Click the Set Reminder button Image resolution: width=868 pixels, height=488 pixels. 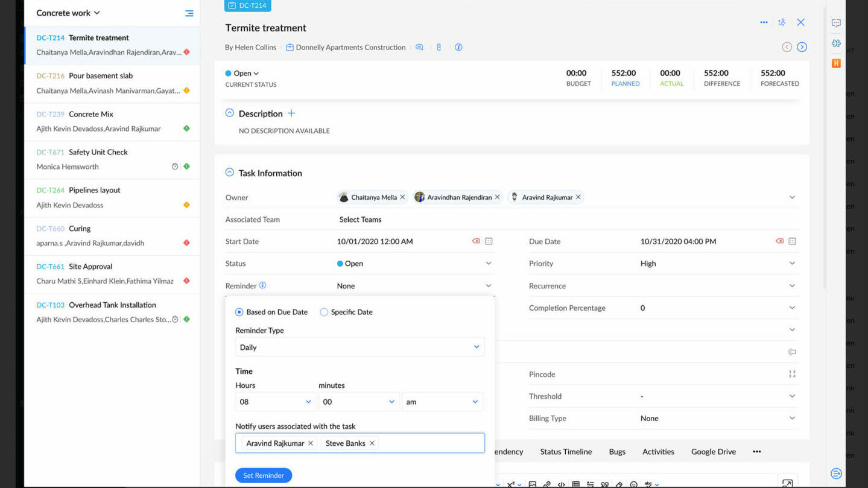(x=264, y=475)
